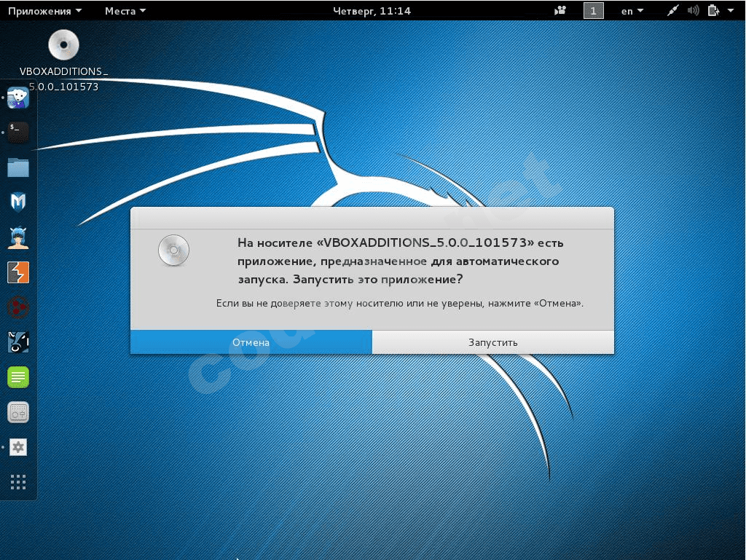Image resolution: width=746 pixels, height=560 pixels.
Task: Click the text "Запустить это приложение?"
Action: coord(378,280)
